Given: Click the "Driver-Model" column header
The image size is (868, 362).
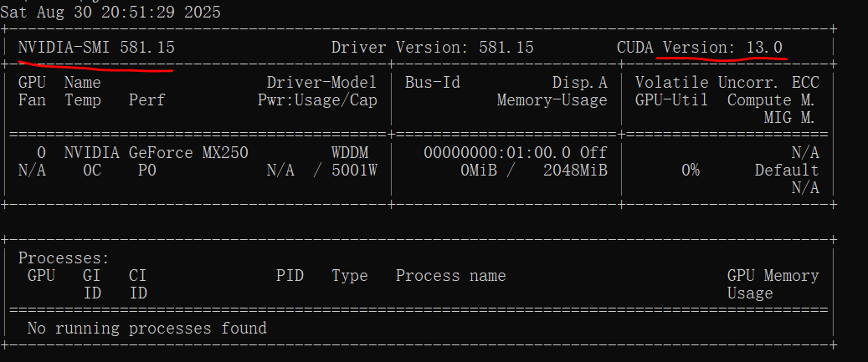Looking at the screenshot, I should point(321,83).
